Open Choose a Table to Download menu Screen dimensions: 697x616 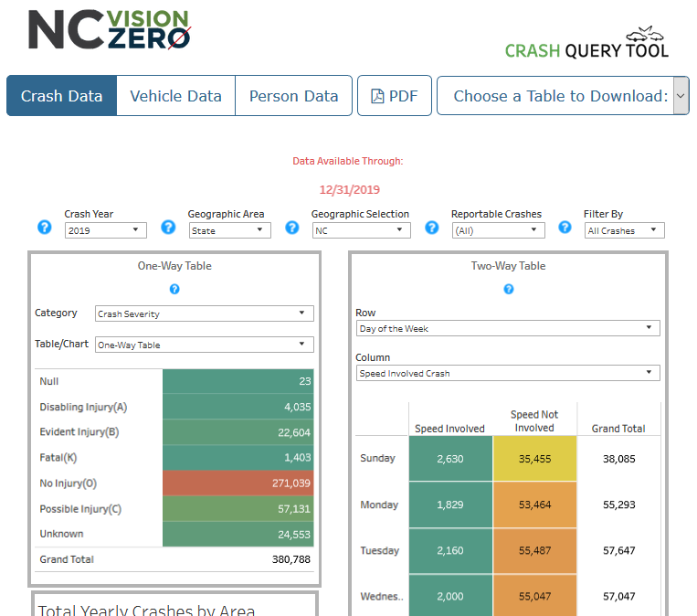point(562,96)
